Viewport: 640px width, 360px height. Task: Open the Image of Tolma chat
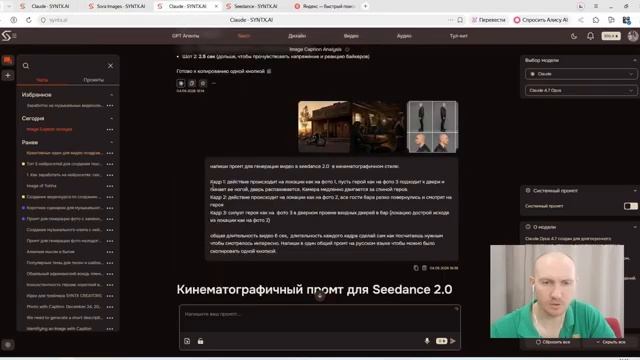[41, 186]
